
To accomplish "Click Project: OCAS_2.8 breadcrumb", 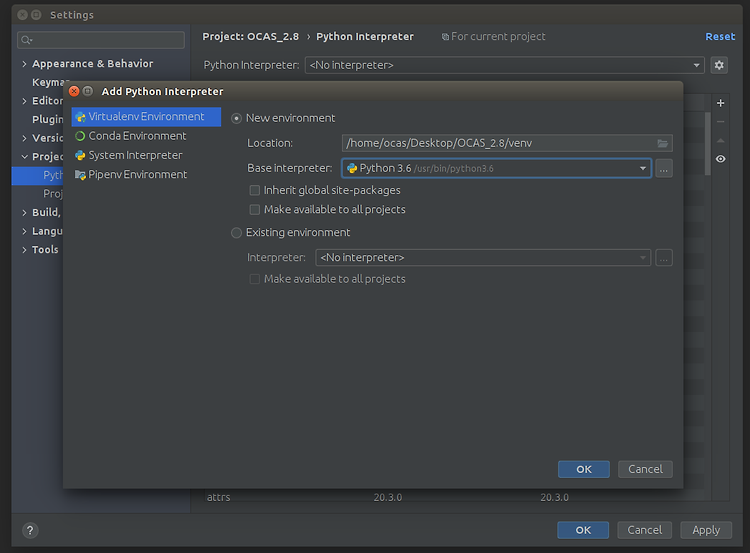I will (250, 37).
